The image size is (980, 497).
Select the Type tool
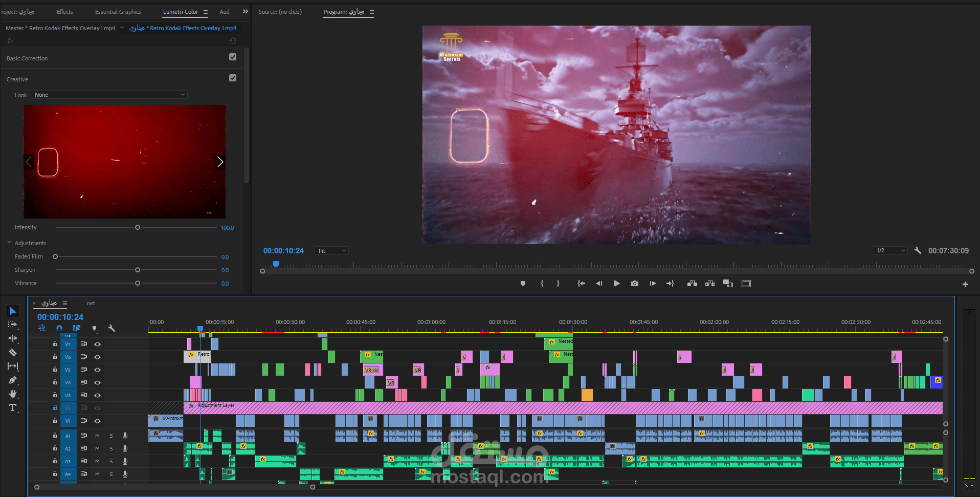click(x=13, y=407)
